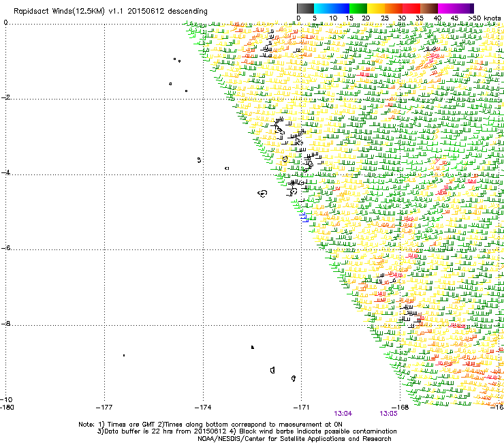This screenshot has height=443, width=504.
Task: Click latitude label -8
Action: 6,323
